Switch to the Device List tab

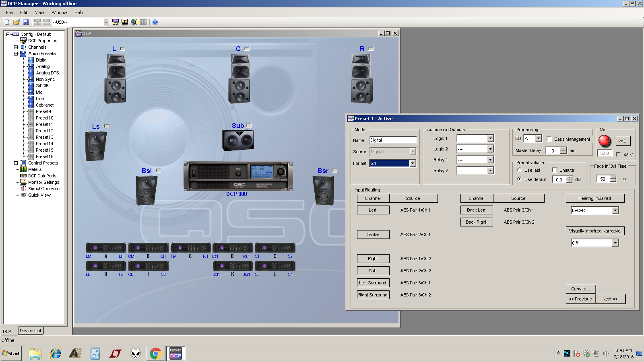(x=31, y=331)
